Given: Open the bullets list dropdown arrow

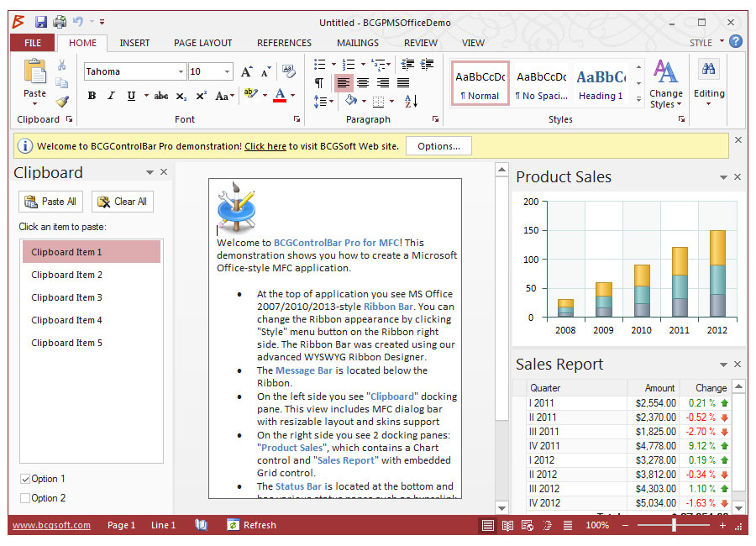Looking at the screenshot, I should click(x=333, y=64).
